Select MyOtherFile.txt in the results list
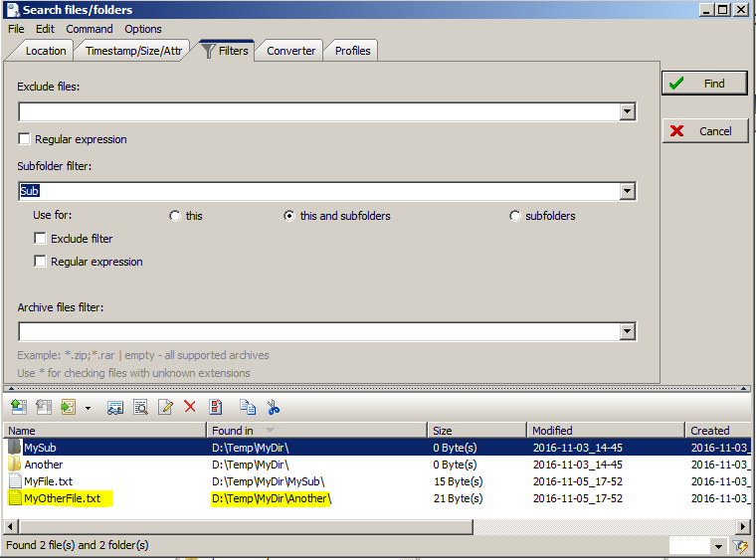The width and height of the screenshot is (756, 560). click(x=62, y=498)
